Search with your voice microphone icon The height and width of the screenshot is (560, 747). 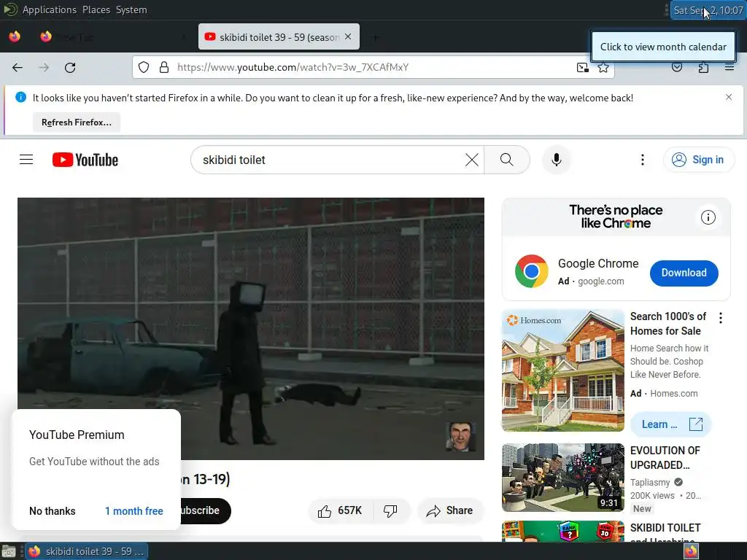pyautogui.click(x=556, y=160)
